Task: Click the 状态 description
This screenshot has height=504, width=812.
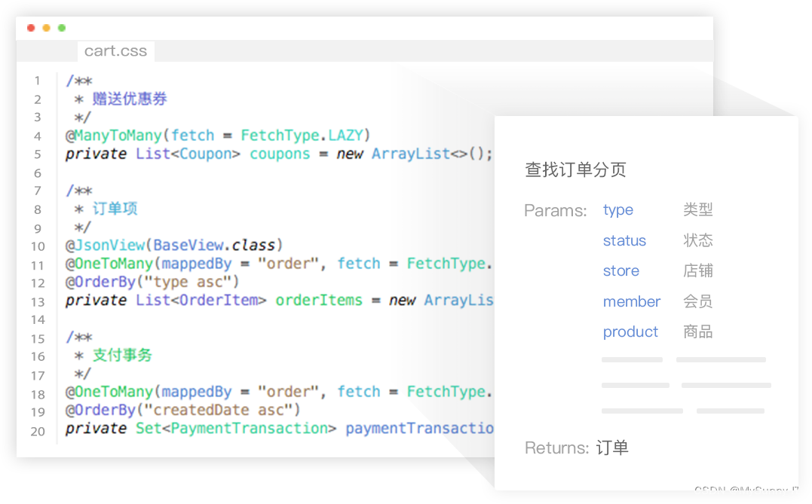Action: tap(698, 240)
